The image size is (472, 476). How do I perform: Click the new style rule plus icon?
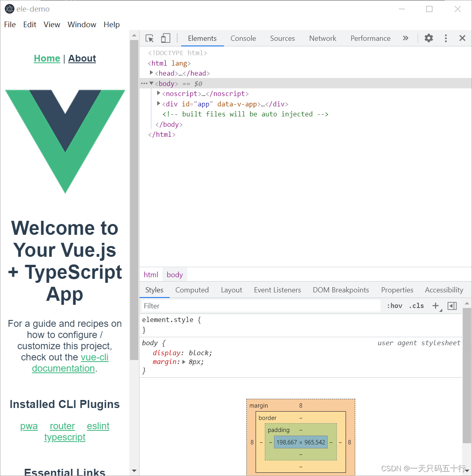tap(436, 306)
